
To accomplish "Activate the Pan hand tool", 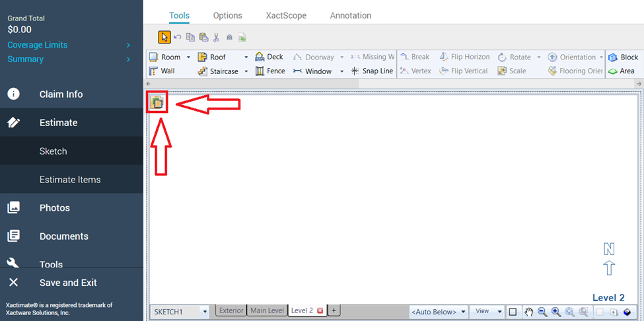I will click(x=529, y=312).
